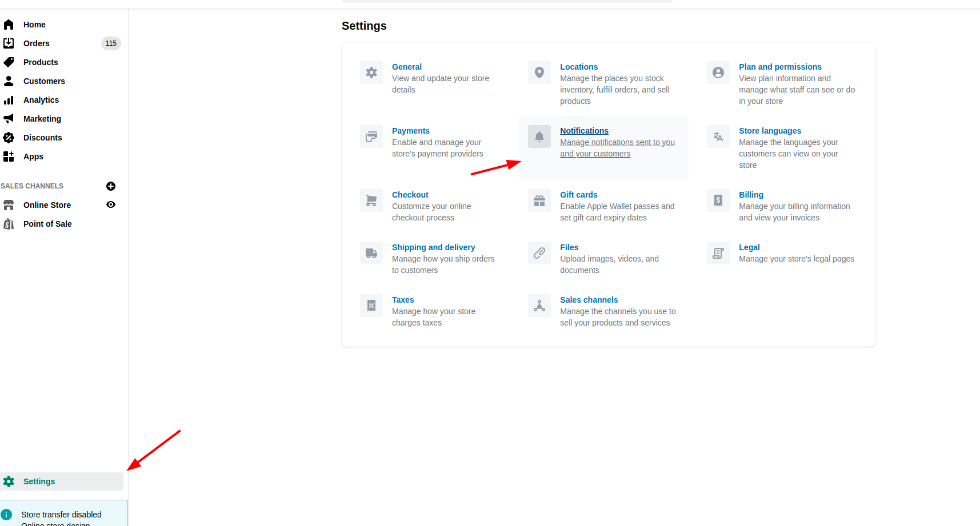Viewport: 980px width, 526px height.
Task: Open the Taxes settings link
Action: point(403,300)
